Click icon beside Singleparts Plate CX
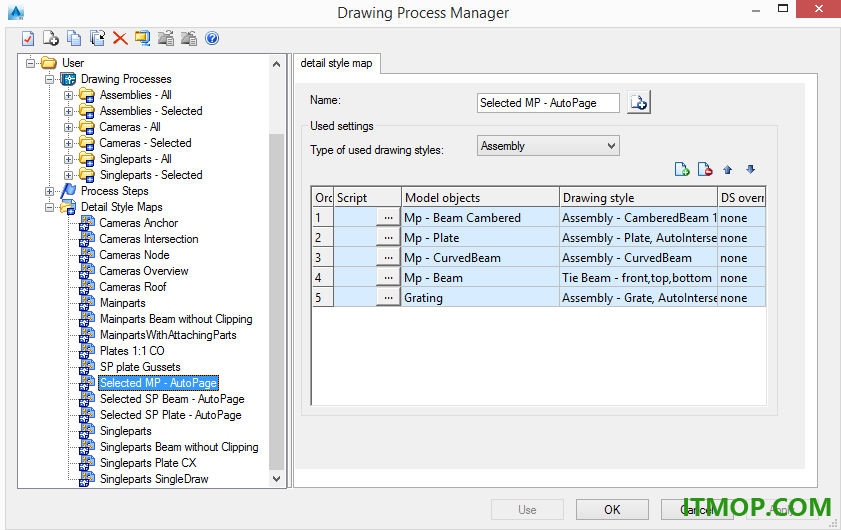 [87, 463]
